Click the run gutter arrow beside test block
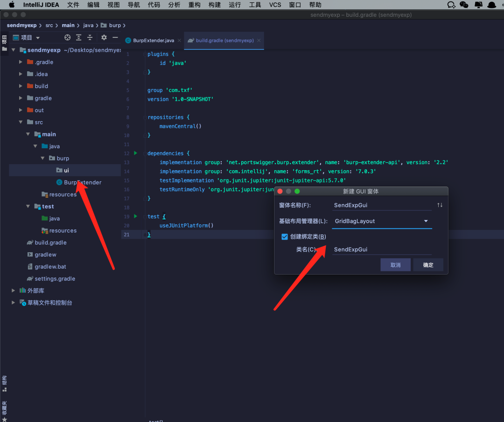This screenshot has width=504, height=422. point(136,216)
